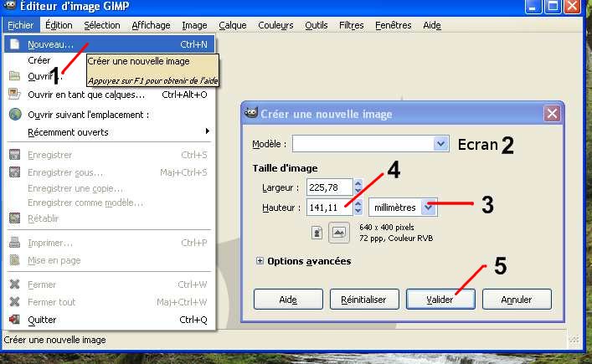The width and height of the screenshot is (592, 364).
Task: Open the Image menu
Action: (x=194, y=25)
